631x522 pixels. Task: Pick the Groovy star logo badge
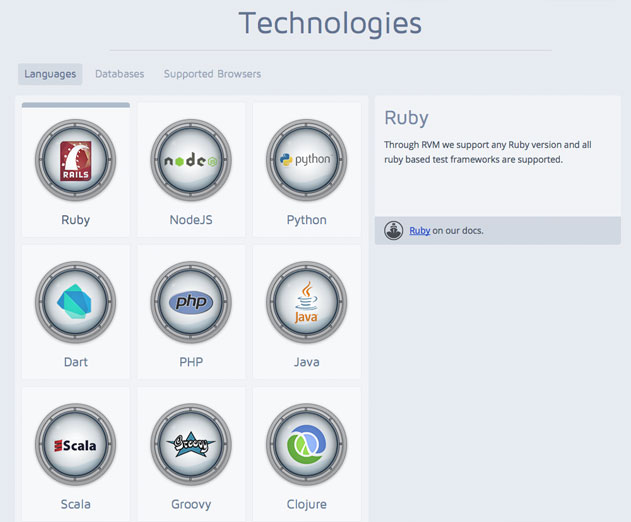pyautogui.click(x=191, y=444)
